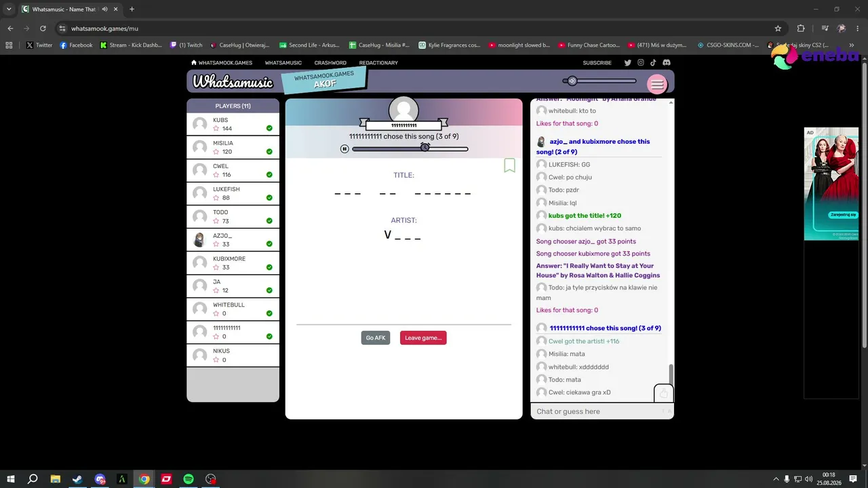Open Whatsamook Instagram icon
Screen dimensions: 868x488
[641, 62]
